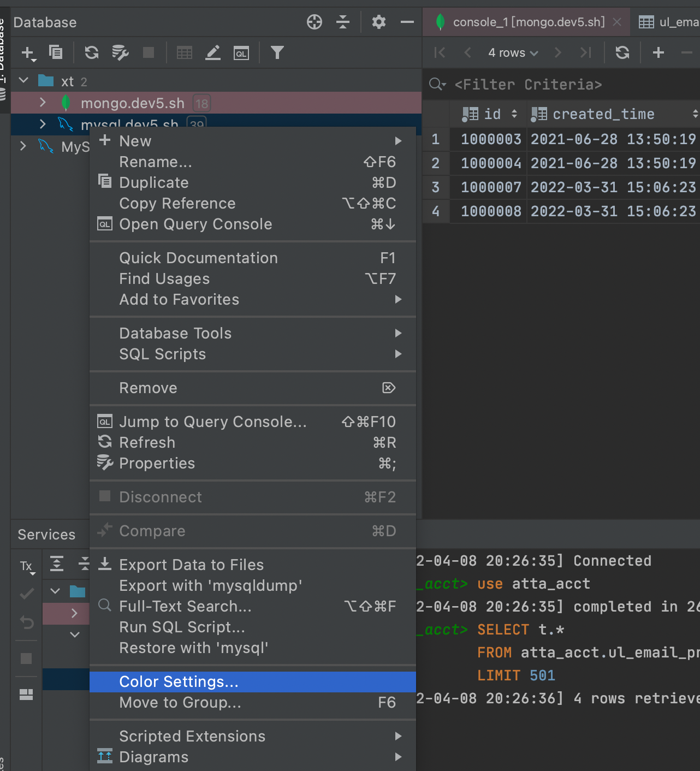Toggle ascending sort on the id column
The height and width of the screenshot is (771, 700).
point(514,114)
